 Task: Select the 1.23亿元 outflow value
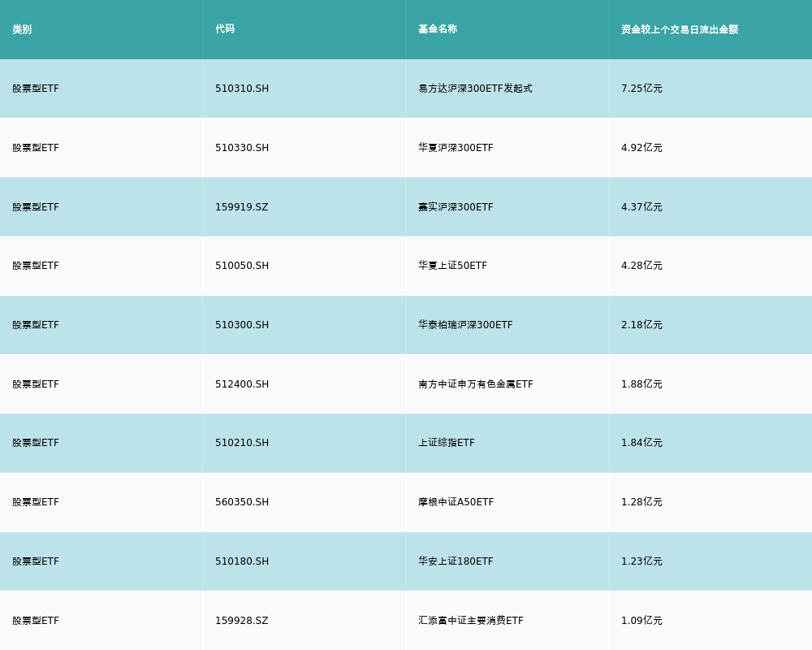tap(641, 561)
